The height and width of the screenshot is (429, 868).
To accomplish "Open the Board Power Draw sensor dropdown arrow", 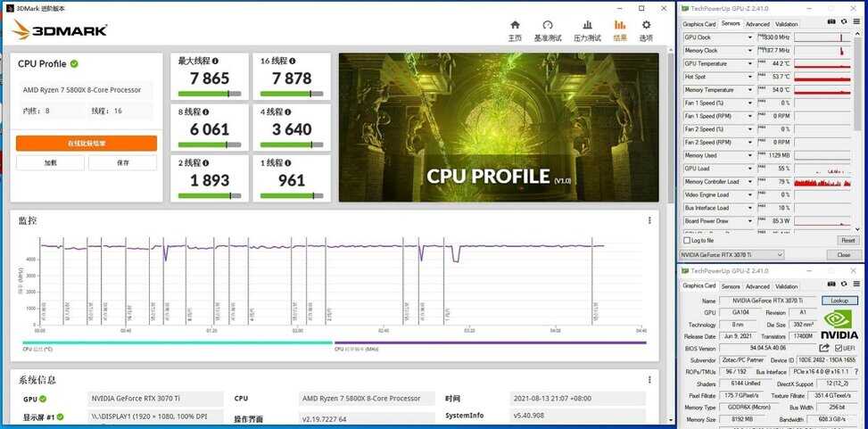I will tap(750, 221).
